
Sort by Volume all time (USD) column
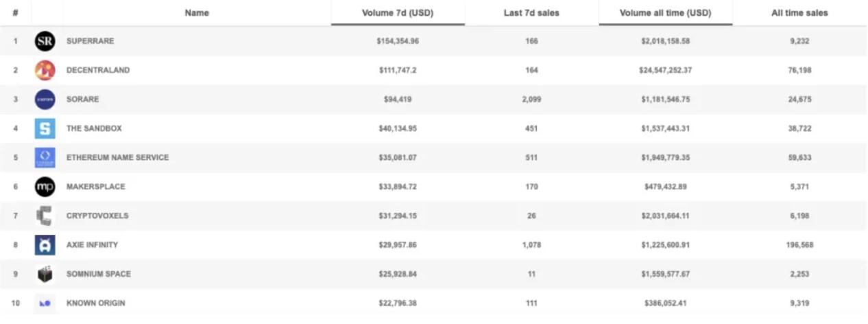coord(665,13)
